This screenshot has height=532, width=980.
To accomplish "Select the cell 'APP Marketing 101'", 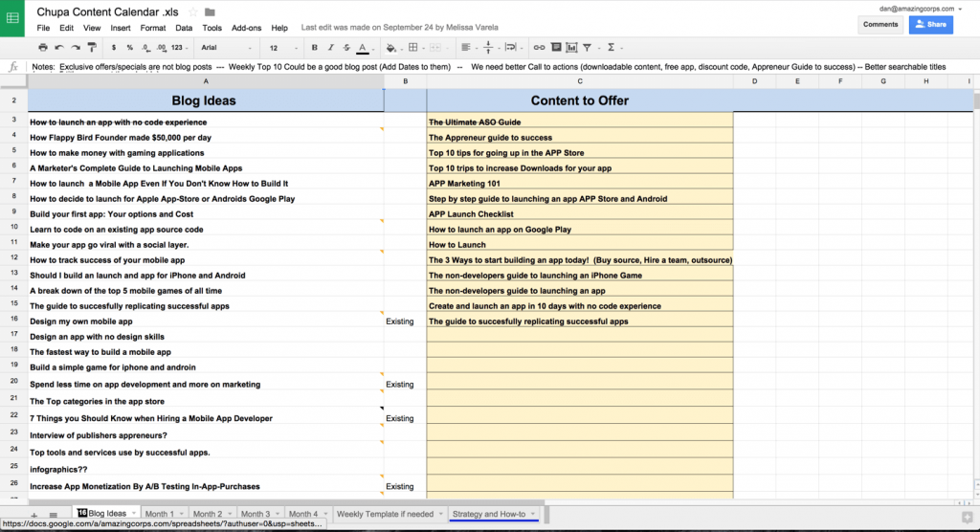I will 579,184.
